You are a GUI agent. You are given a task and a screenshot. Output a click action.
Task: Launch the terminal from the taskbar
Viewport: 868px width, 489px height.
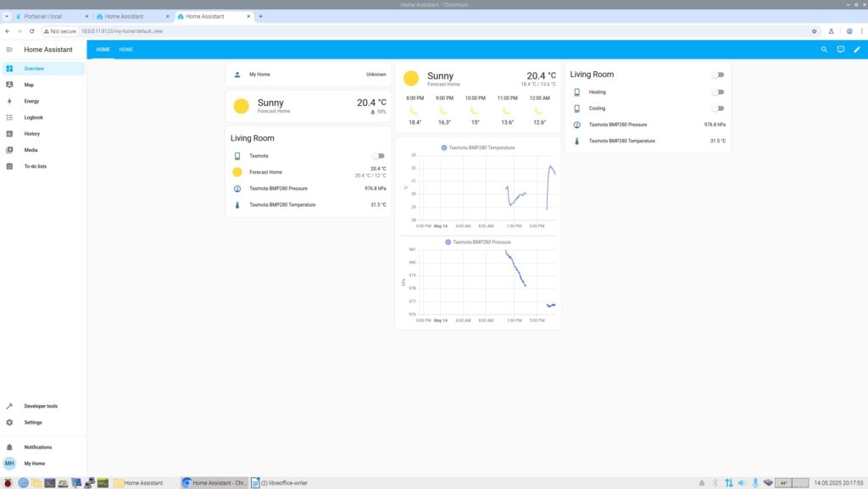(50, 483)
